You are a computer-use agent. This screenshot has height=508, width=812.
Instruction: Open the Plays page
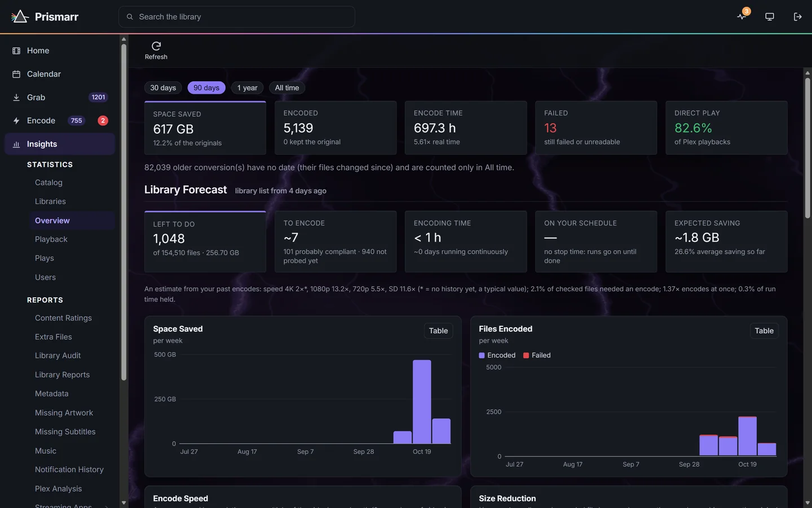(x=45, y=258)
